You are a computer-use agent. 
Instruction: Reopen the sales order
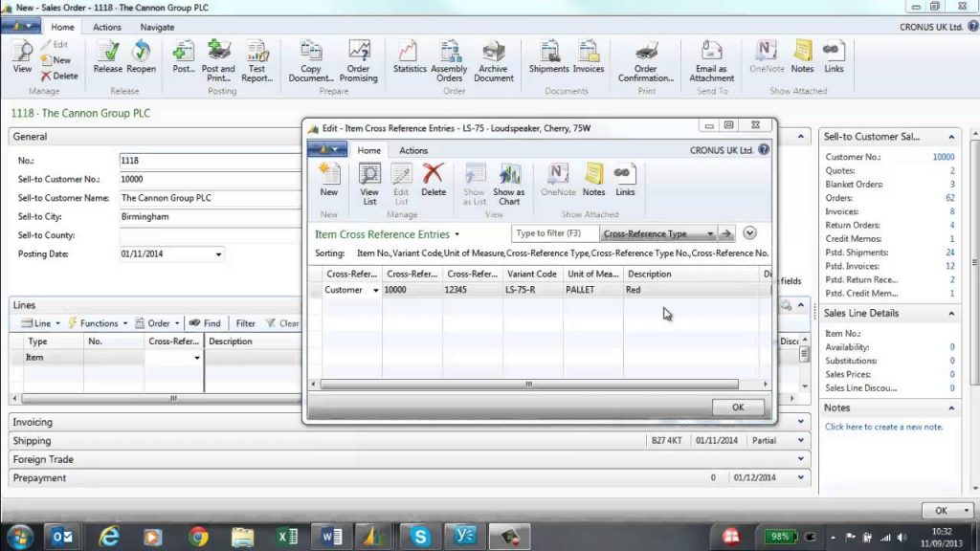[142, 57]
